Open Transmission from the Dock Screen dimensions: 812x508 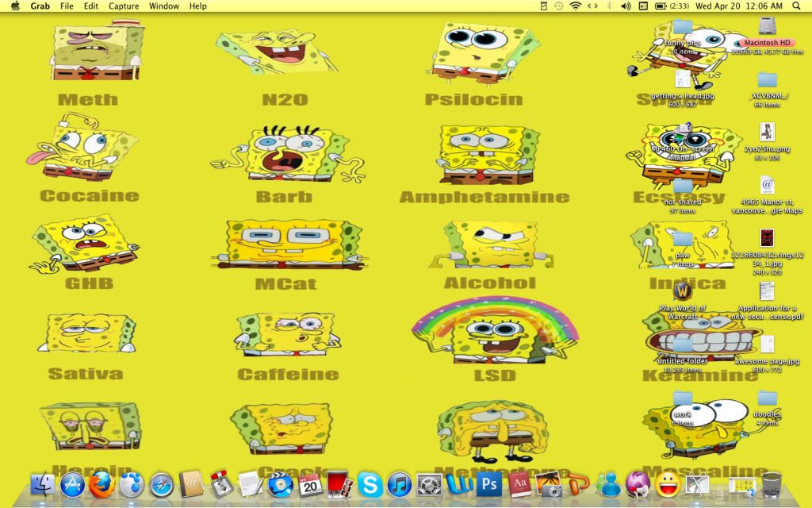[x=221, y=485]
